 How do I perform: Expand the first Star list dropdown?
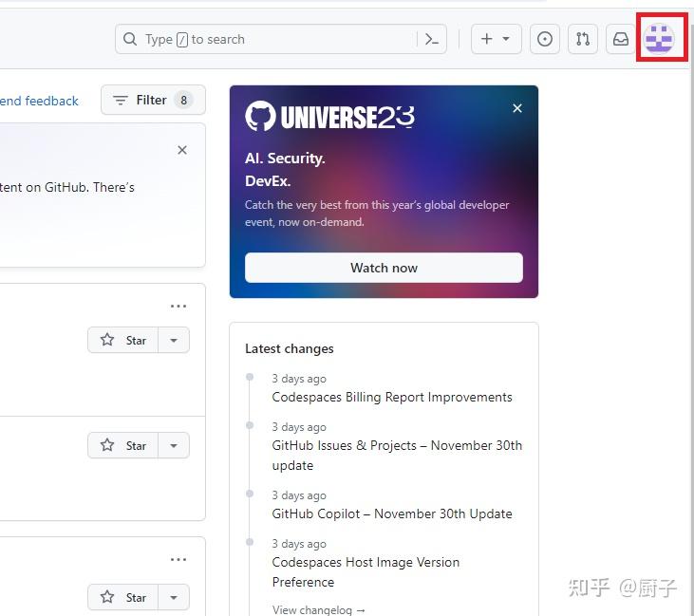click(174, 340)
